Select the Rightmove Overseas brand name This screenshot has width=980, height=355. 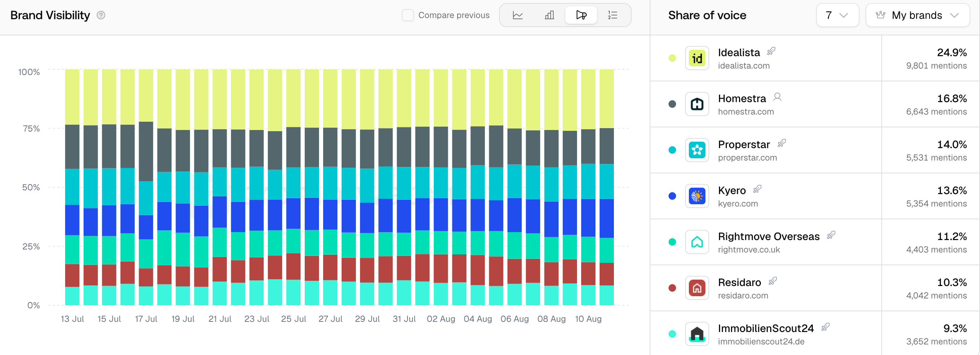tap(769, 237)
